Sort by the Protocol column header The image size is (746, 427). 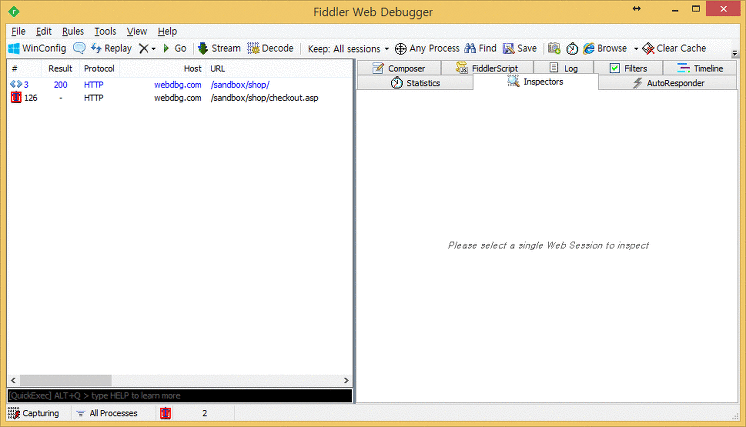(x=99, y=68)
